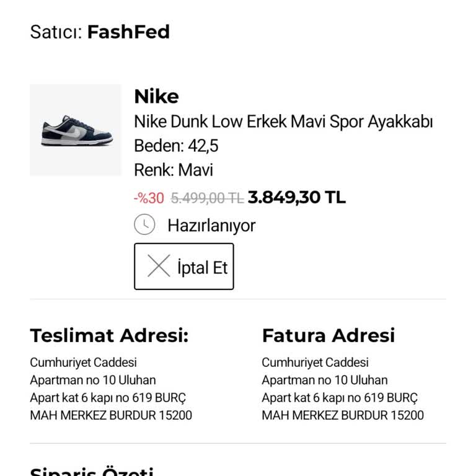Image resolution: width=476 pixels, height=476 pixels.
Task: Open Nike Dunk Low Erkek Mavi product title
Action: click(x=283, y=121)
